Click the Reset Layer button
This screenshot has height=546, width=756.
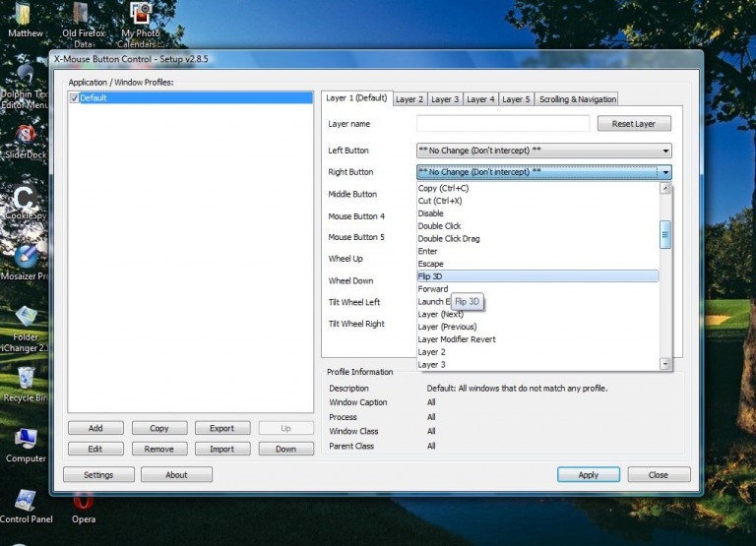tap(634, 124)
